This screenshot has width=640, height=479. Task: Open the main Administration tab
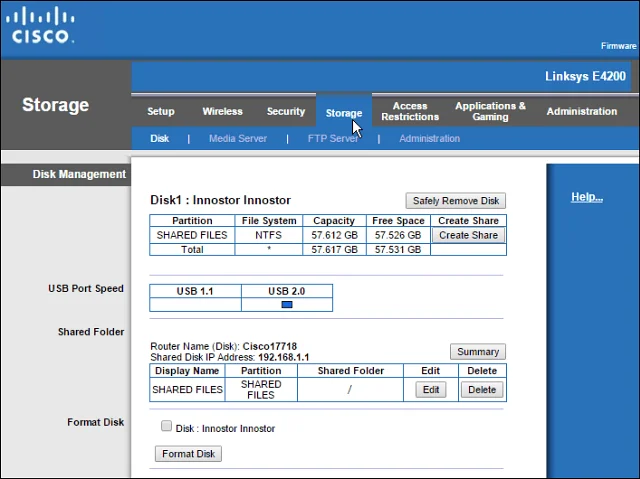pos(582,111)
